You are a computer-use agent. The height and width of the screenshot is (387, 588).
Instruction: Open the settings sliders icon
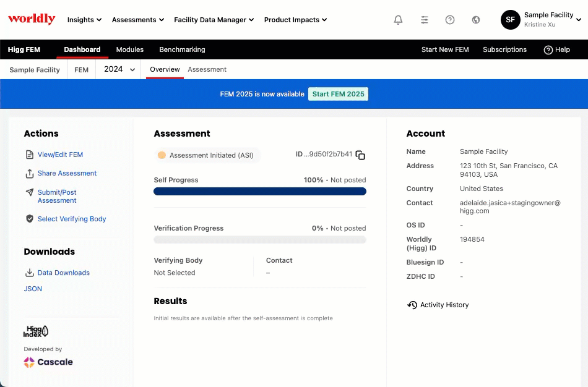(424, 20)
